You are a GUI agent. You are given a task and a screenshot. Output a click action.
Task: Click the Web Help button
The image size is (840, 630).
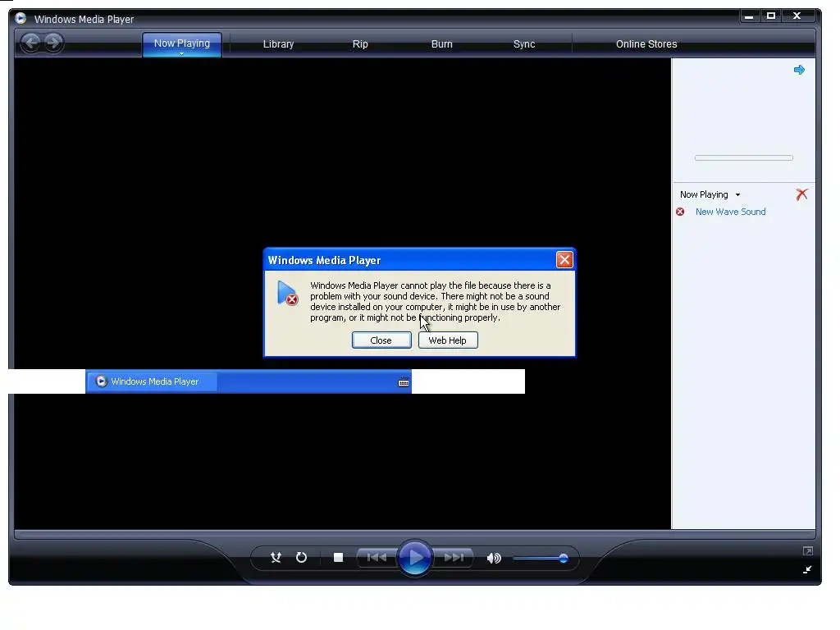click(x=448, y=340)
